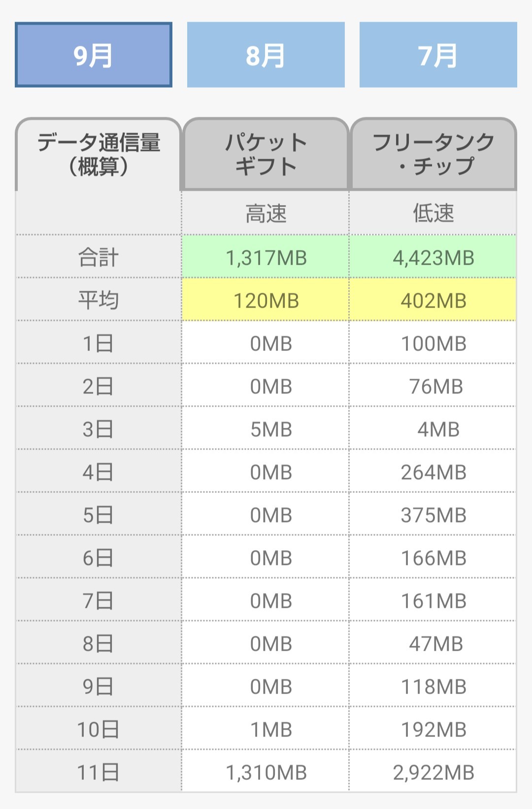Select the 1日 row label
This screenshot has height=809, width=532.
pyautogui.click(x=99, y=343)
